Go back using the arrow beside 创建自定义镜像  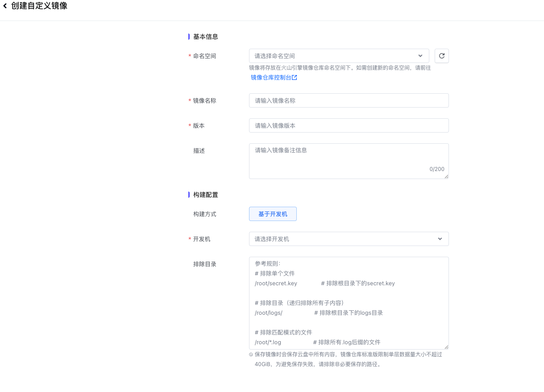(x=5, y=6)
